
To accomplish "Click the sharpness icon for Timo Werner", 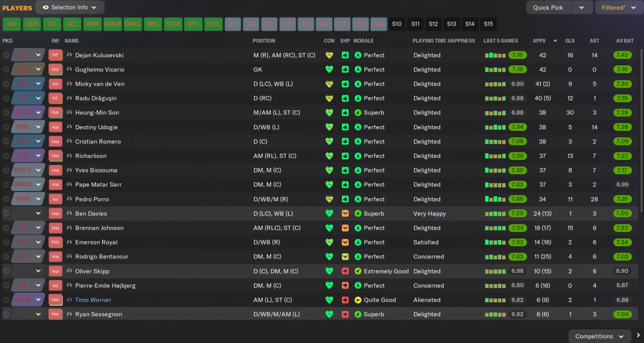I will tap(345, 300).
